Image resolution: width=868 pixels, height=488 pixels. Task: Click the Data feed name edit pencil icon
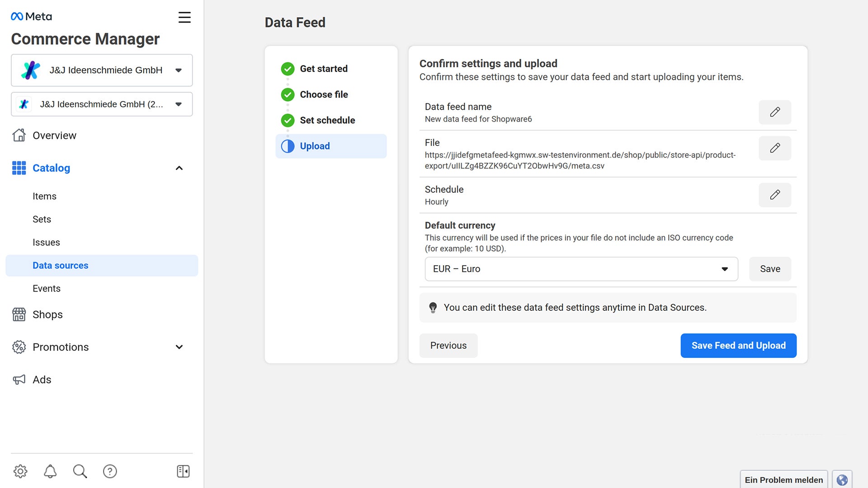[774, 112]
